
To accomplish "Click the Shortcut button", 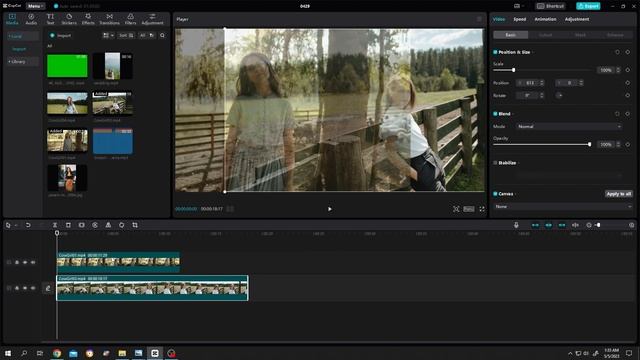I will [551, 6].
